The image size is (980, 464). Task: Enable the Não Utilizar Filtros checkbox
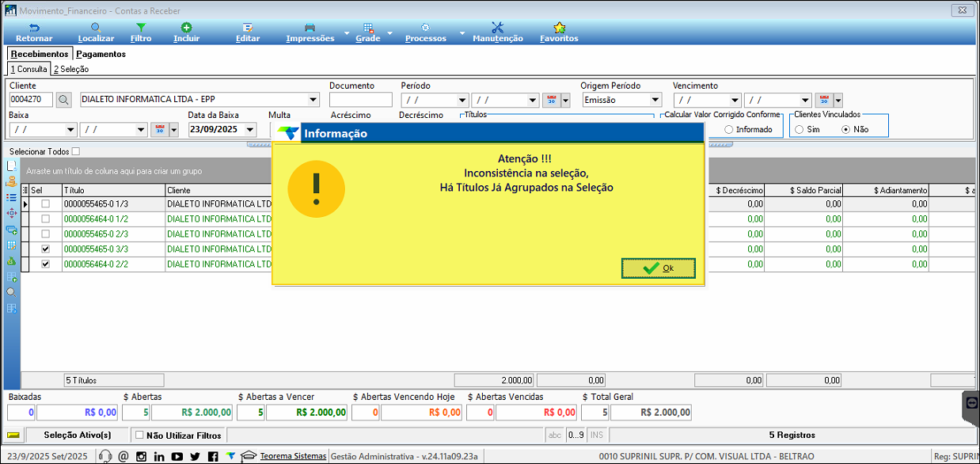(x=139, y=435)
